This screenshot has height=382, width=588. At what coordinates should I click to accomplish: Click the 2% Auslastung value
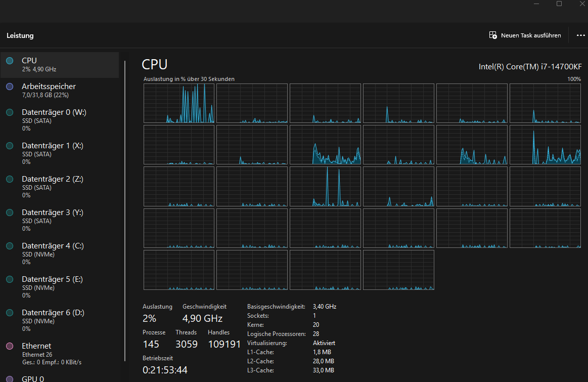tap(149, 319)
